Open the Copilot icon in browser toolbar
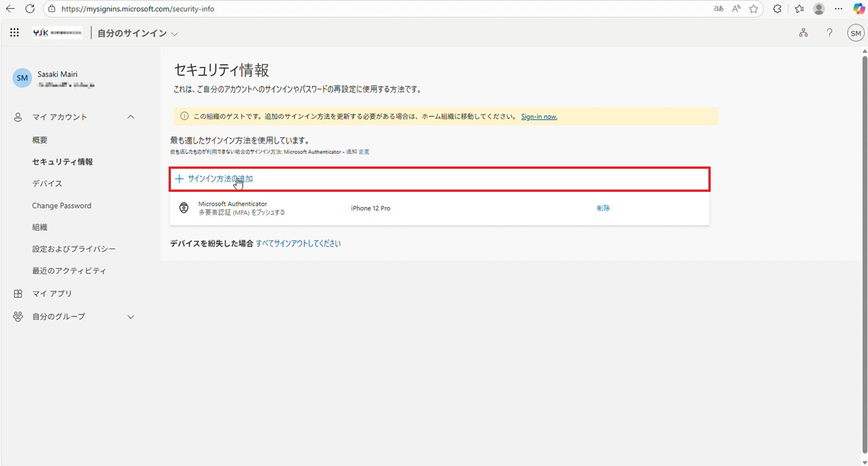Viewport: 868px width, 466px height. [859, 9]
